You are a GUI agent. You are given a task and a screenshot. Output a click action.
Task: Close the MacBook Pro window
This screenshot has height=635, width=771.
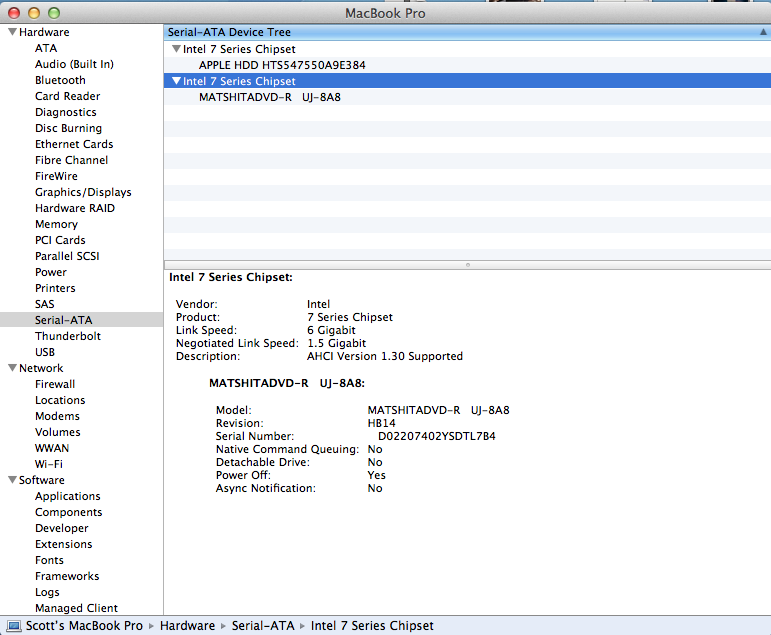14,13
